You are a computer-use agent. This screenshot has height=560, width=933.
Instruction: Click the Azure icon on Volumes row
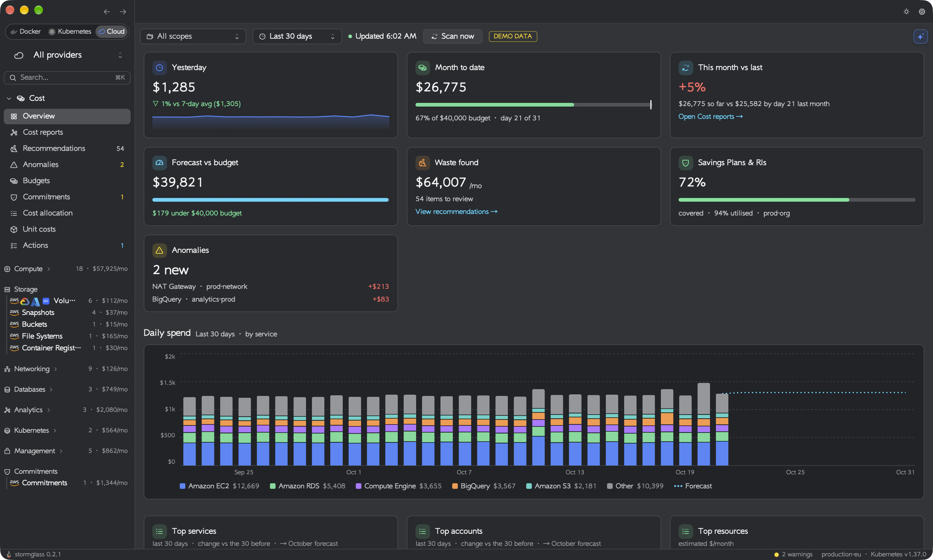click(x=35, y=301)
